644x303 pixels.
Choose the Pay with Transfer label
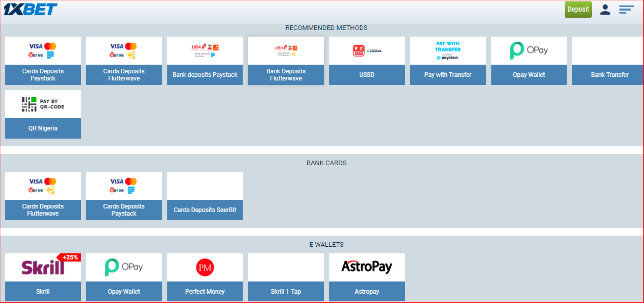(x=448, y=75)
